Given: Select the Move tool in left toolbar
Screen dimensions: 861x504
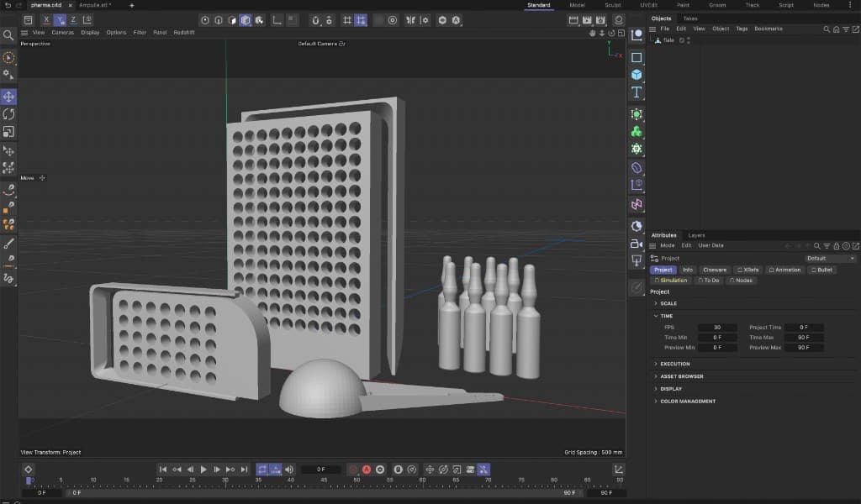Looking at the screenshot, I should click(8, 97).
